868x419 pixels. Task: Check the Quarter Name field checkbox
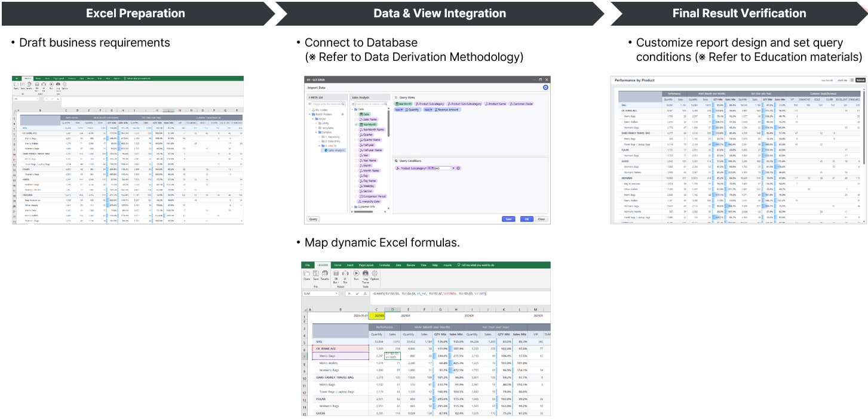click(x=356, y=140)
